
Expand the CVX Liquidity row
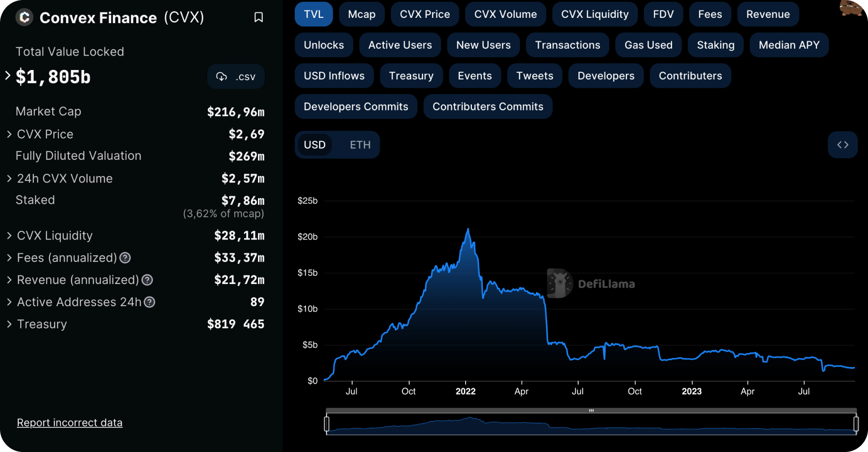[9, 236]
